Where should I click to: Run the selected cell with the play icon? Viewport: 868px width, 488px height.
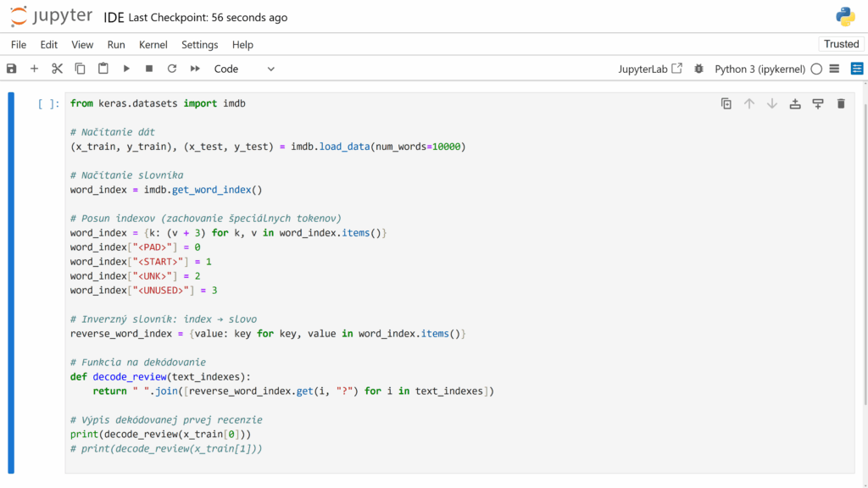tap(126, 69)
